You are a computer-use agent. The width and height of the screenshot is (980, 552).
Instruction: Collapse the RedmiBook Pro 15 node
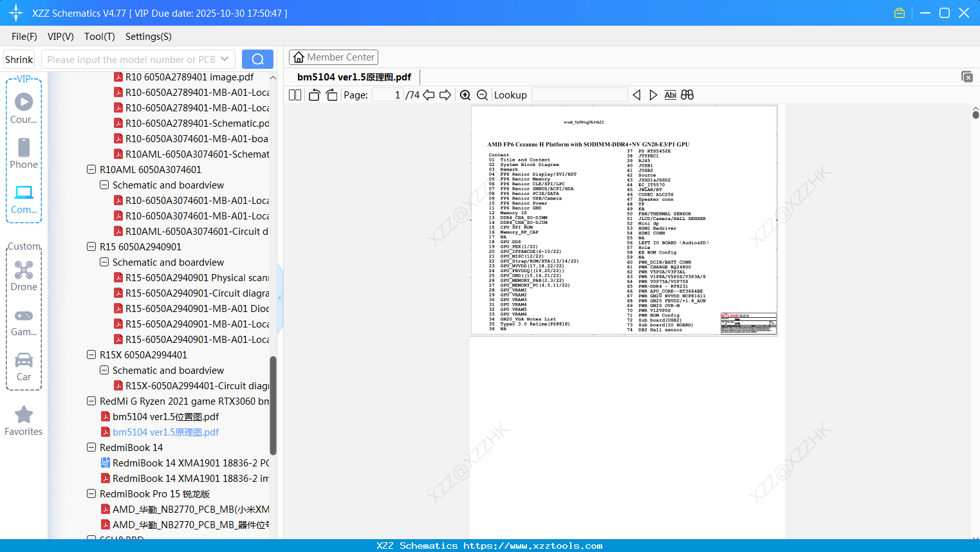[x=91, y=494]
